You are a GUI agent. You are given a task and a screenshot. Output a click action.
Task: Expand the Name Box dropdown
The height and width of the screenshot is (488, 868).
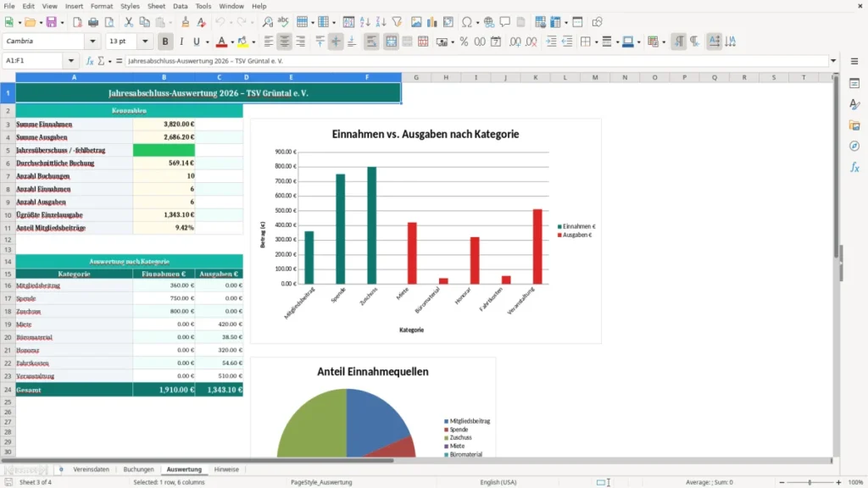pyautogui.click(x=71, y=61)
